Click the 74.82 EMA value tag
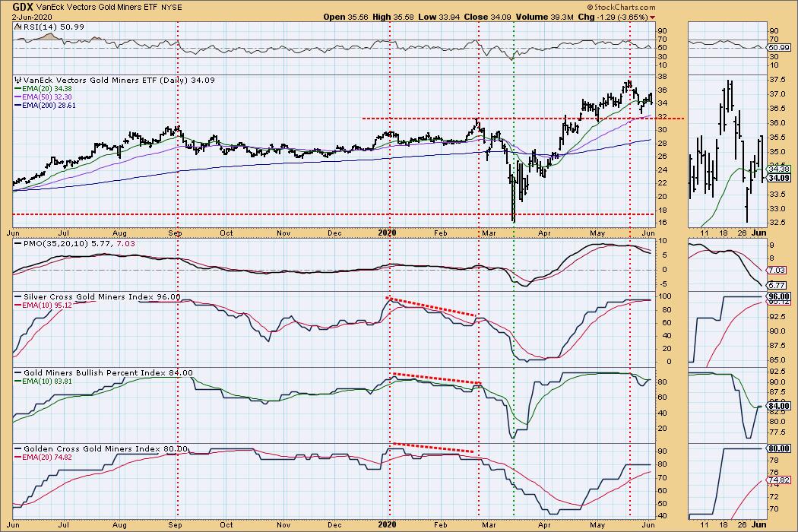This screenshot has height=532, width=798. pos(779,480)
